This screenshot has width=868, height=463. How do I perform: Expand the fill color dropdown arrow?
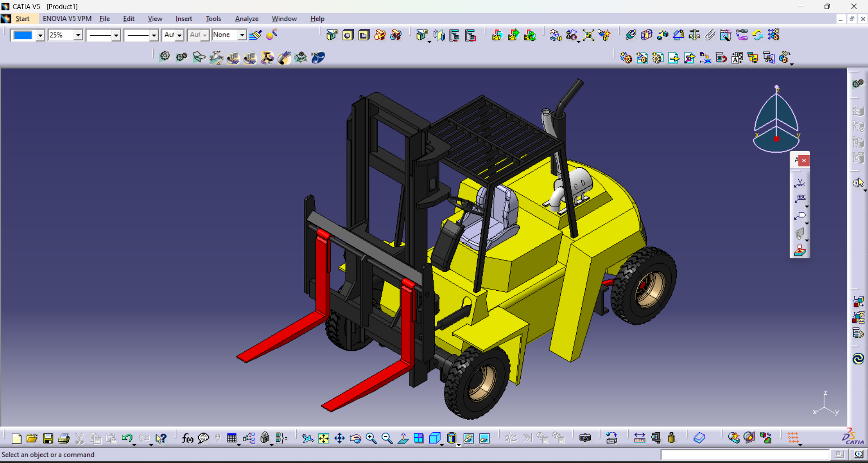point(40,35)
